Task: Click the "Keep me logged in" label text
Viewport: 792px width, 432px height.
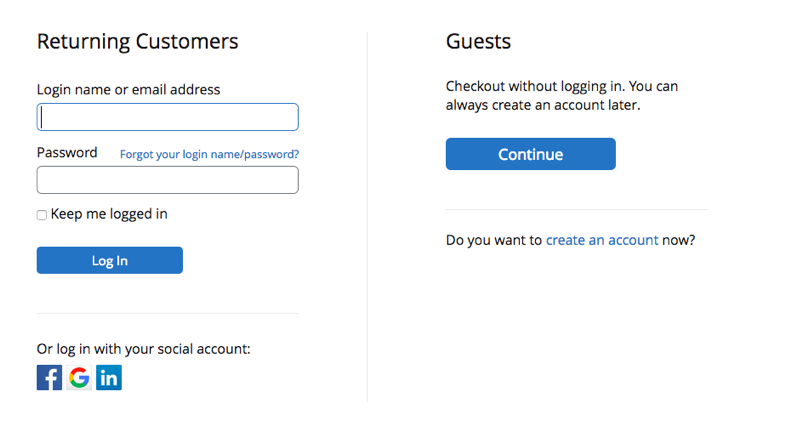Action: 109,214
